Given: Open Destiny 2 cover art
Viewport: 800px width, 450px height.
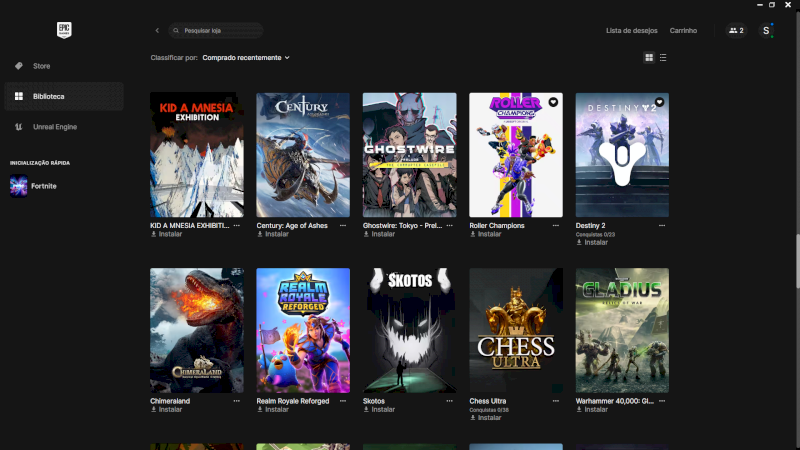Looking at the screenshot, I should [622, 155].
